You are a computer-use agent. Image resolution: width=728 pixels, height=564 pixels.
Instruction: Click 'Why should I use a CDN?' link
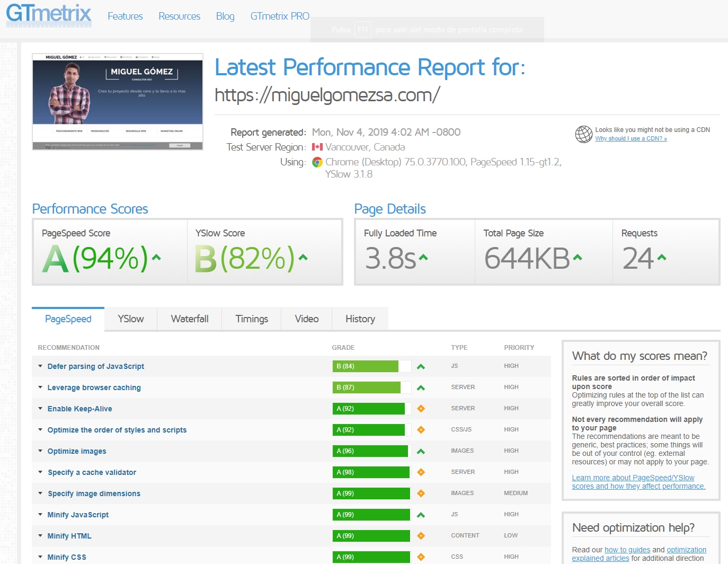(631, 138)
